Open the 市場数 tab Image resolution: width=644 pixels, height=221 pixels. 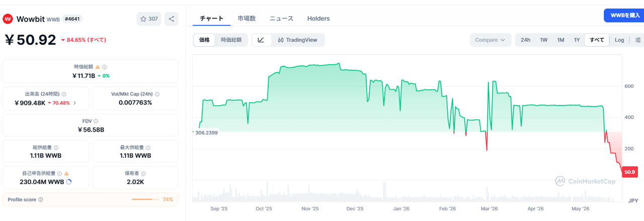tap(247, 19)
